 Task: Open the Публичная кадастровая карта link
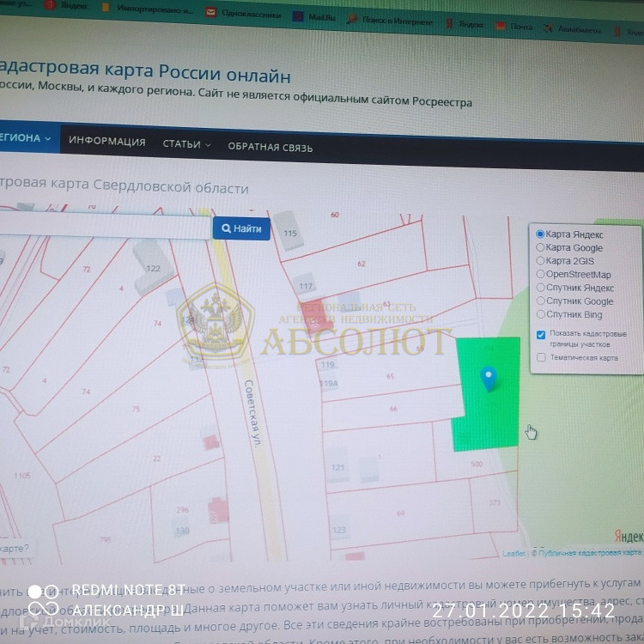[589, 553]
